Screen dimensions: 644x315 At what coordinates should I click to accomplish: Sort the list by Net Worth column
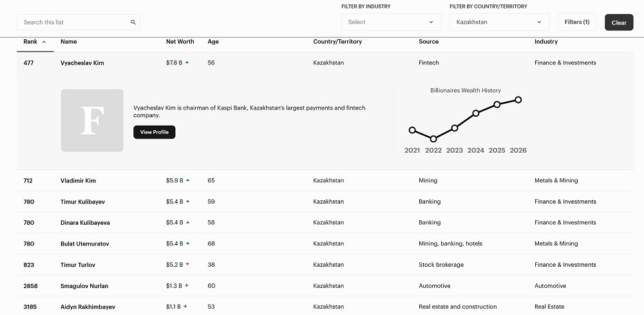(x=180, y=42)
